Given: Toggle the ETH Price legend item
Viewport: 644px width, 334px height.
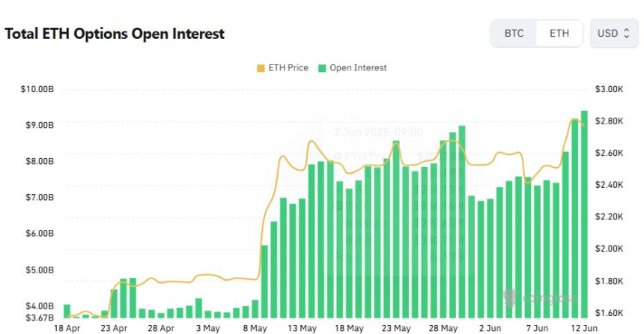Looking at the screenshot, I should click(x=282, y=68).
